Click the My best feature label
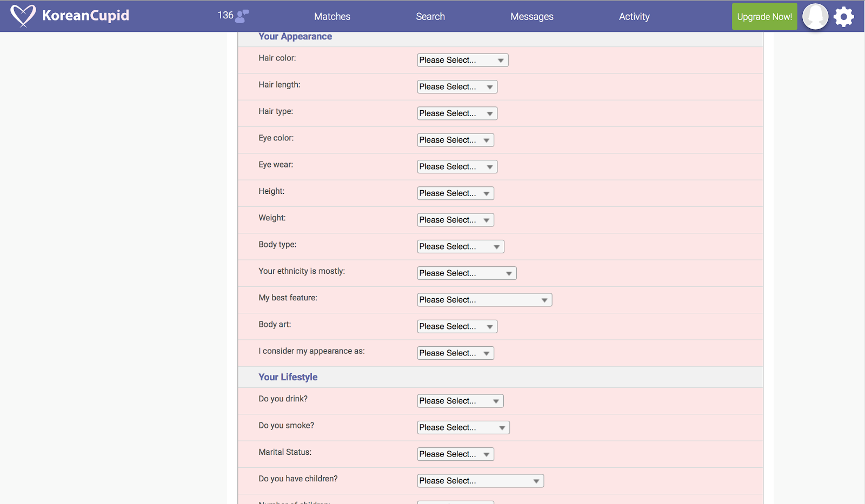Screen dimensions: 865x504 coord(288,298)
